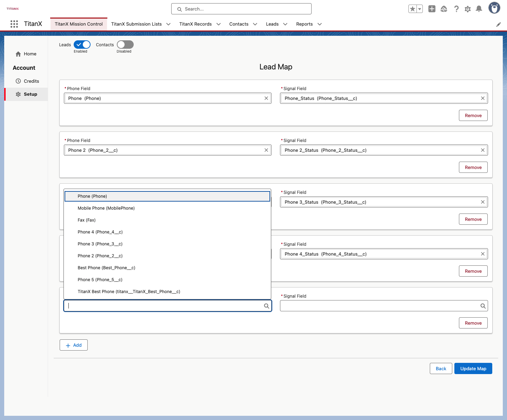Clear the Phone_Status signal field
This screenshot has height=420, width=507.
tap(483, 98)
